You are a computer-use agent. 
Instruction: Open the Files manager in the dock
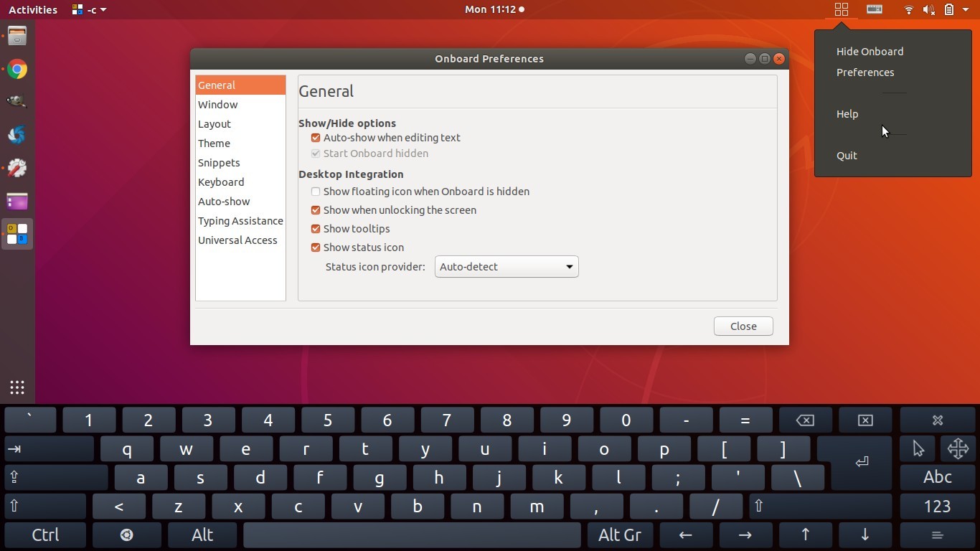[17, 36]
